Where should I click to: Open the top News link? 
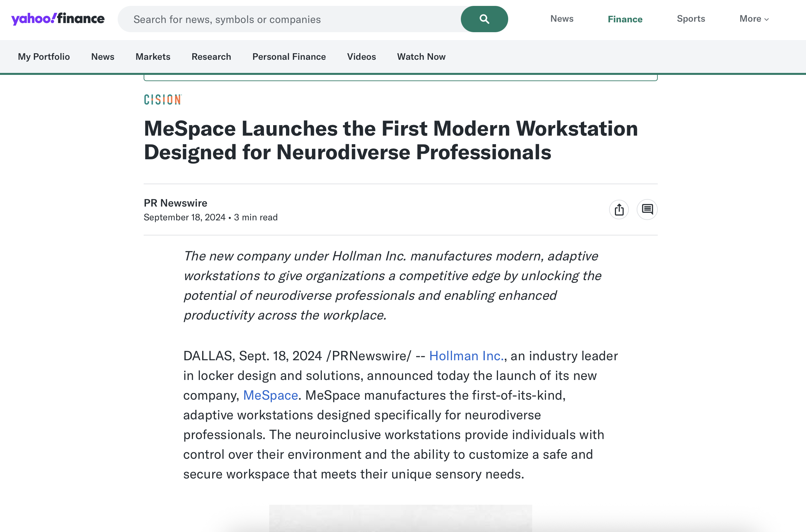(x=561, y=19)
